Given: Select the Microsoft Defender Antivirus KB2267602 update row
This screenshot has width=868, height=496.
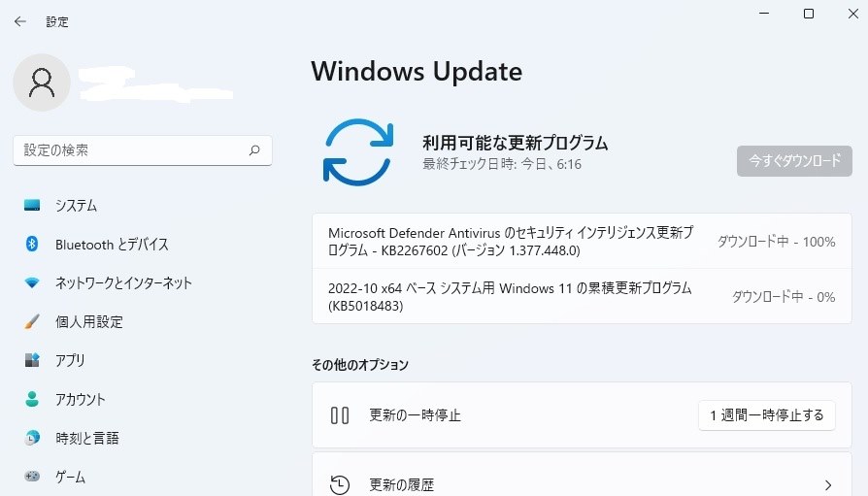Looking at the screenshot, I should click(x=582, y=242).
